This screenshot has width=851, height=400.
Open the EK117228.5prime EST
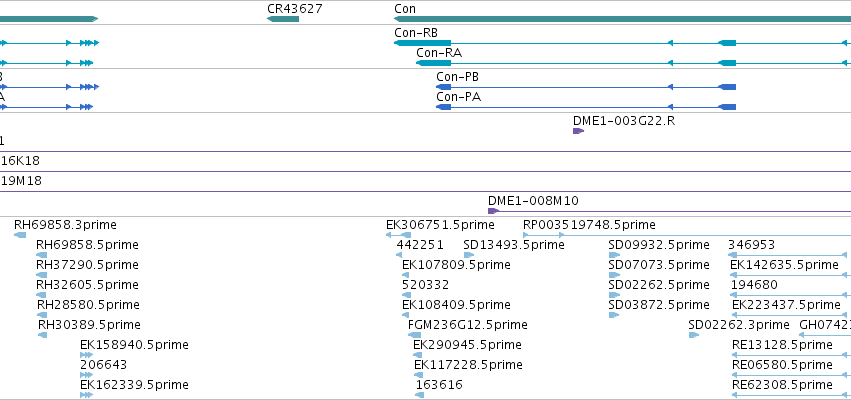pyautogui.click(x=418, y=375)
